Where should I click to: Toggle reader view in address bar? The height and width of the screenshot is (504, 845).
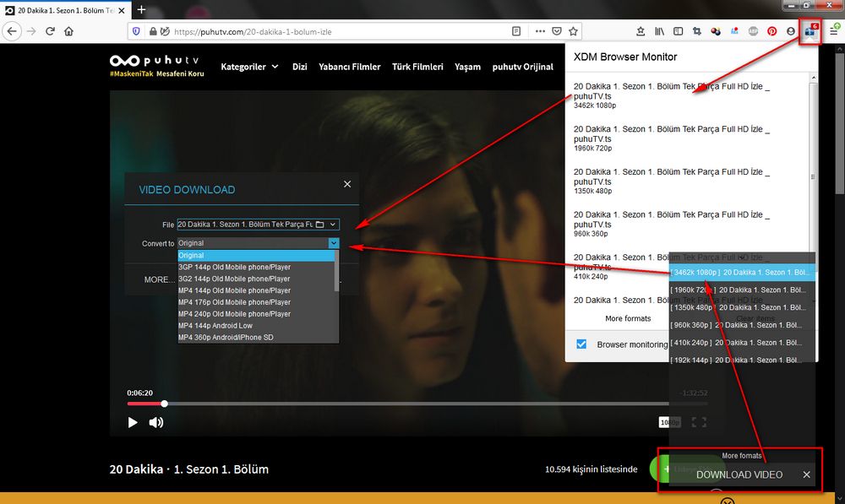(516, 31)
